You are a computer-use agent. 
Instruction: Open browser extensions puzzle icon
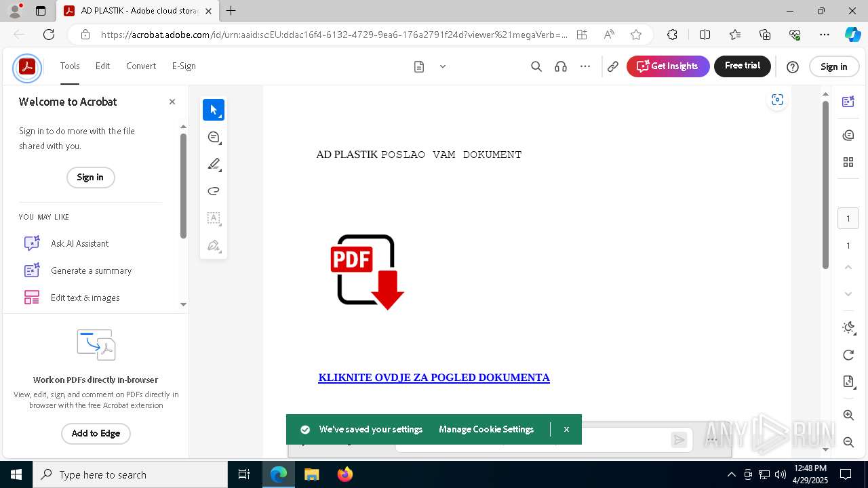(672, 35)
